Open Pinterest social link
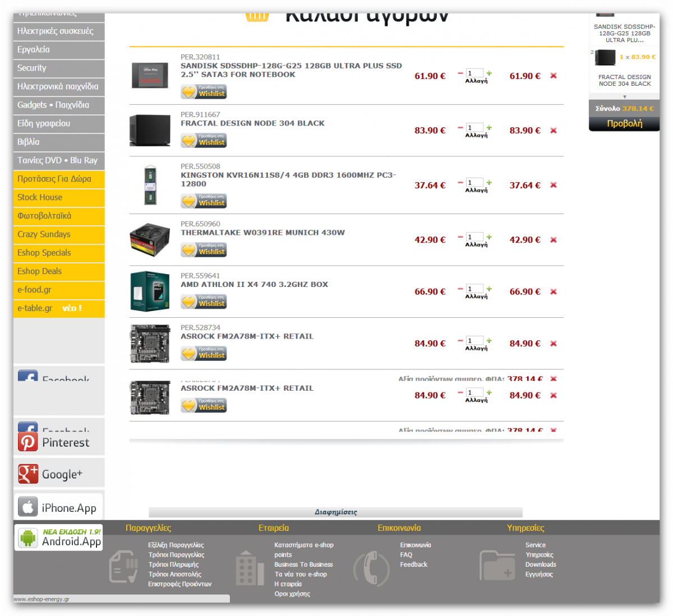673x616 pixels. [59, 443]
